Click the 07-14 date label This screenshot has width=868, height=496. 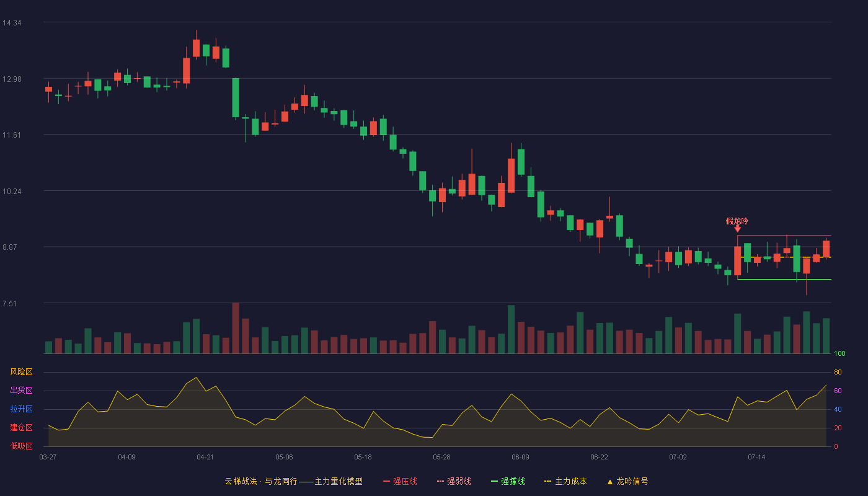click(x=756, y=457)
